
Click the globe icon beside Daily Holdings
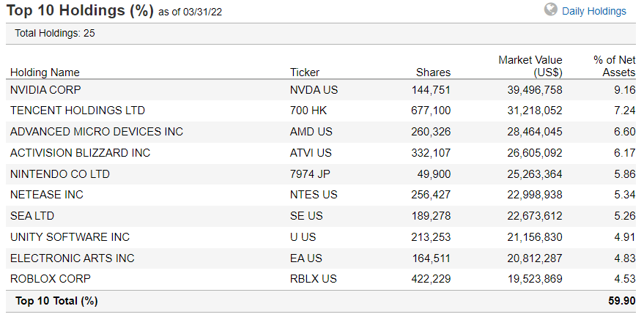pyautogui.click(x=552, y=10)
